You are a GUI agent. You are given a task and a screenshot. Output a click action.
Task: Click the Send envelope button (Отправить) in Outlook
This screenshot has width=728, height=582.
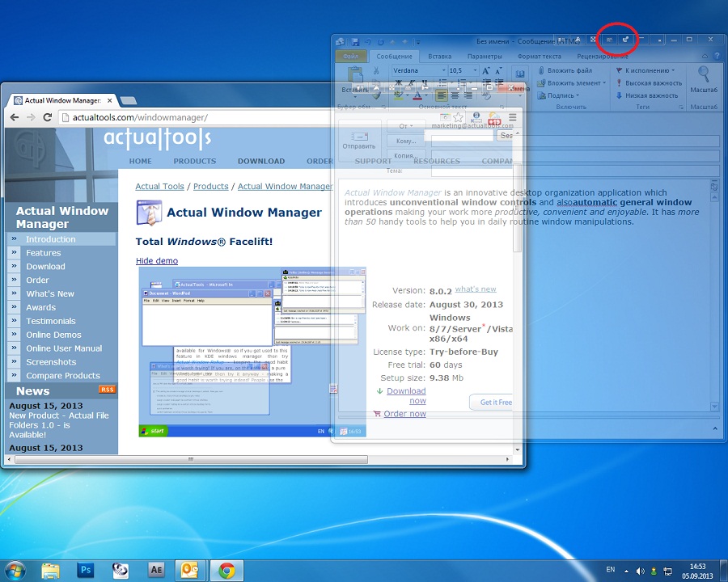point(359,140)
